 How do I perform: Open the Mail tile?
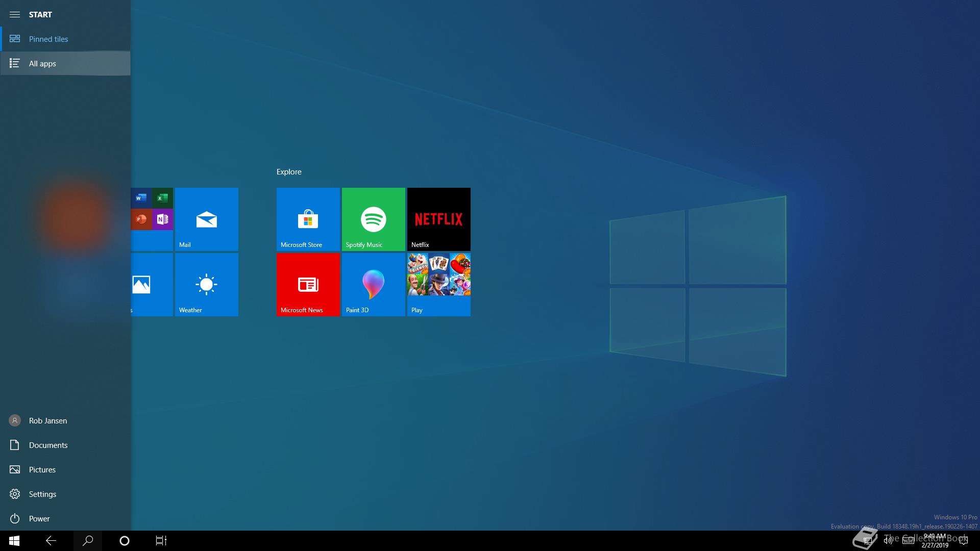207,219
